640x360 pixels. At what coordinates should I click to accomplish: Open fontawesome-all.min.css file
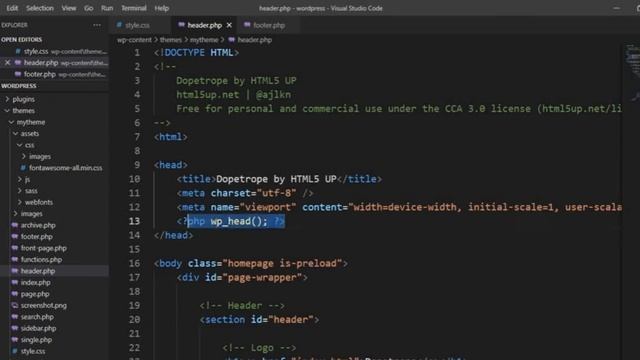pyautogui.click(x=65, y=168)
